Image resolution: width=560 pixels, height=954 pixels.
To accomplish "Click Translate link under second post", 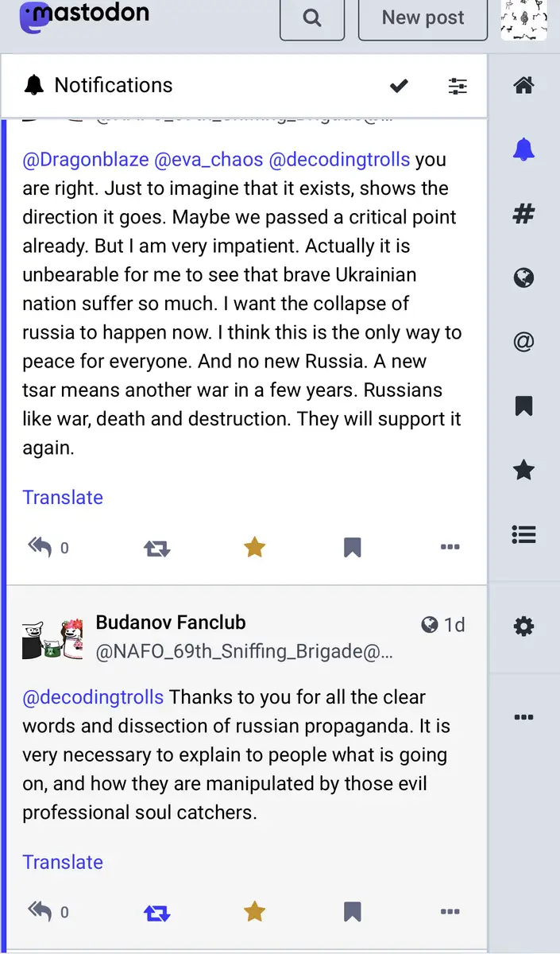I will (63, 862).
